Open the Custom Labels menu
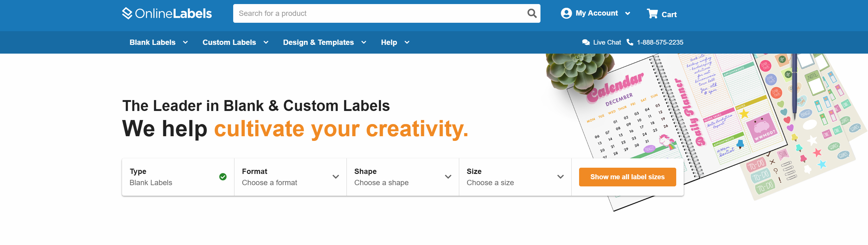Screen dimensions: 868x245 click(235, 42)
